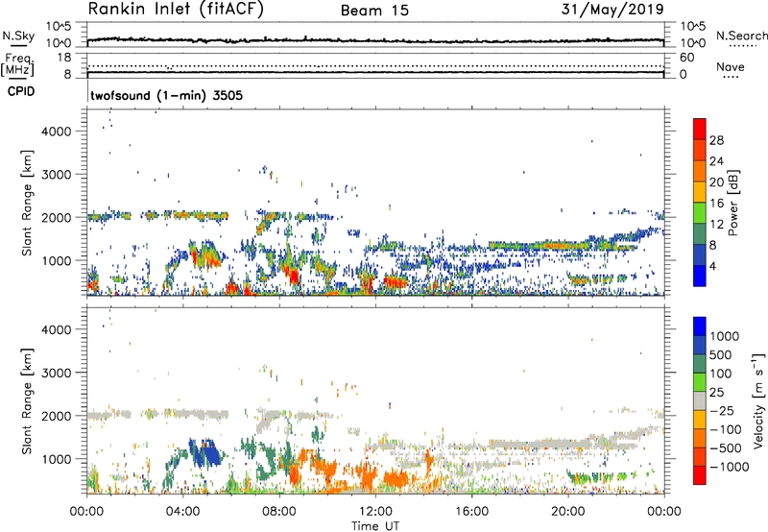Click the "28" Power colorbar label

click(x=716, y=140)
